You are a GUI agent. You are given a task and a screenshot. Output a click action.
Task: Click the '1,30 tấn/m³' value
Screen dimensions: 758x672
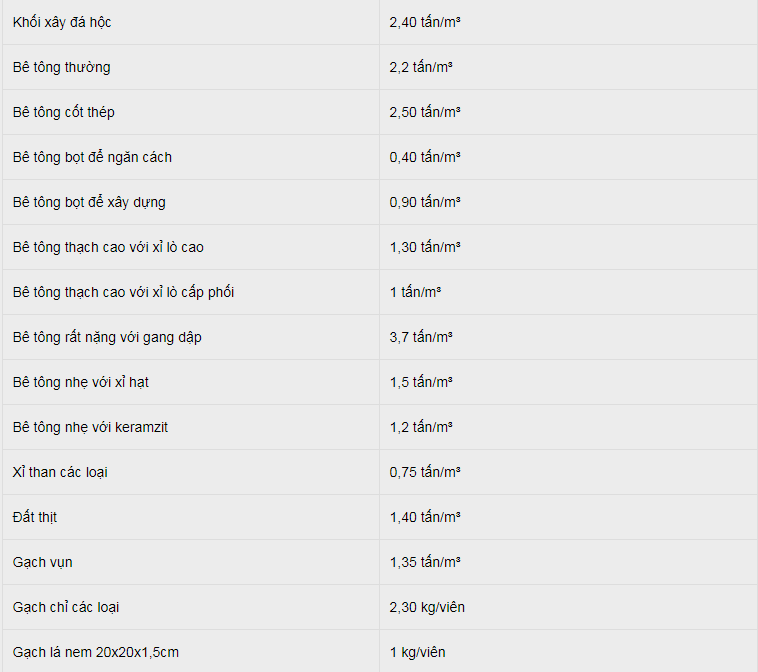424,247
